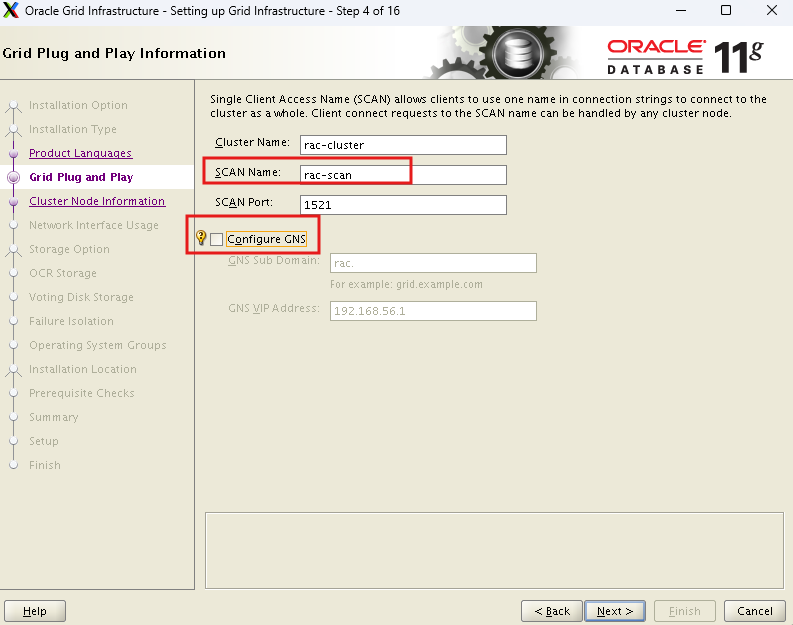Click the Oracle Database 11g logo
Screen dimensions: 793x625
pyautogui.click(x=685, y=57)
